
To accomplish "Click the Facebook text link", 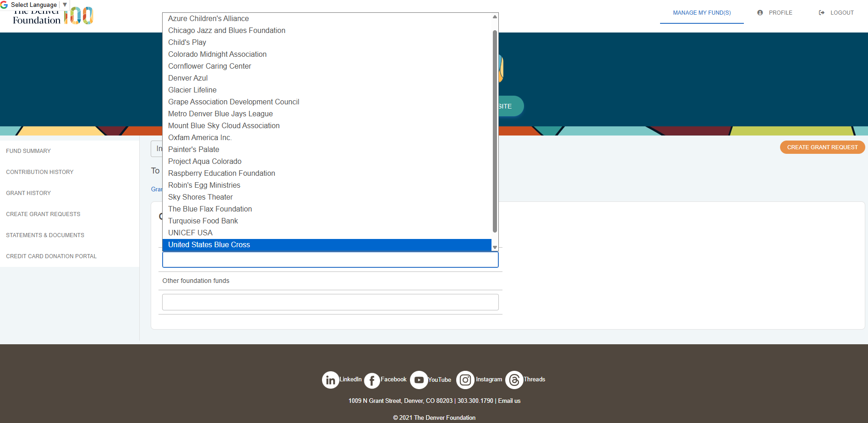I will pos(393,380).
